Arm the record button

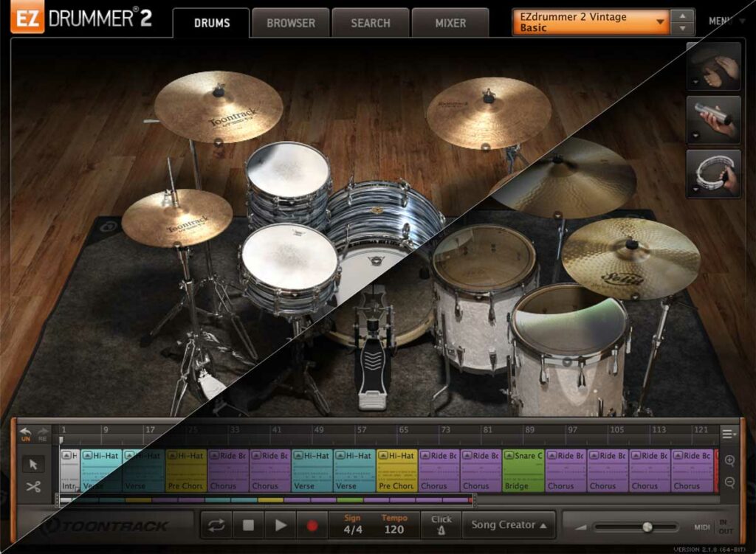click(312, 525)
